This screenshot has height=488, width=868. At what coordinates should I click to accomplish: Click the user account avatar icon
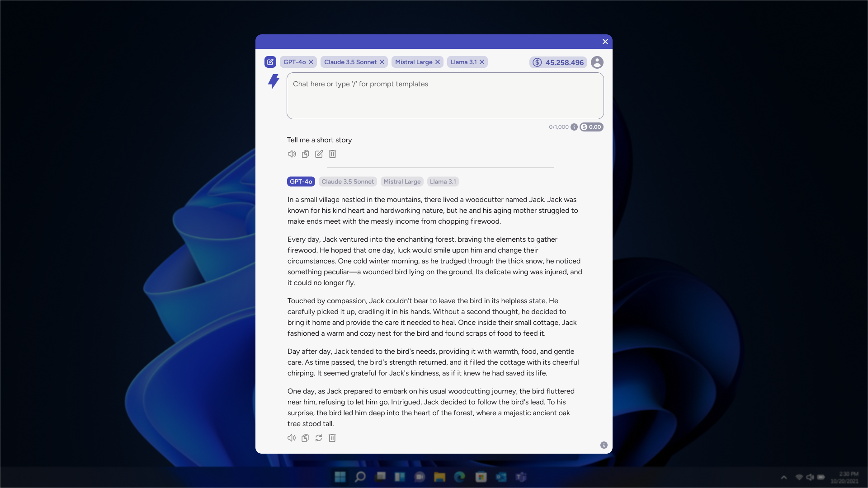[x=597, y=62]
